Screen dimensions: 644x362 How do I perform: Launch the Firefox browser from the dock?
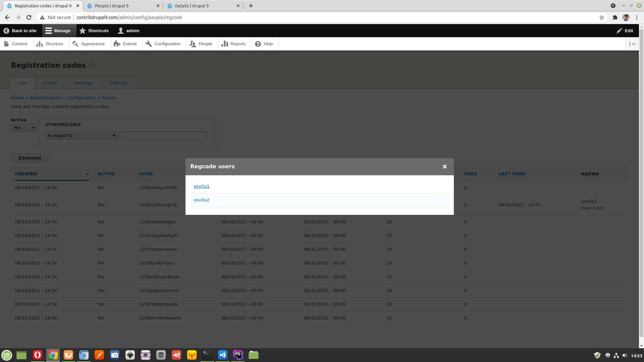pyautogui.click(x=68, y=355)
